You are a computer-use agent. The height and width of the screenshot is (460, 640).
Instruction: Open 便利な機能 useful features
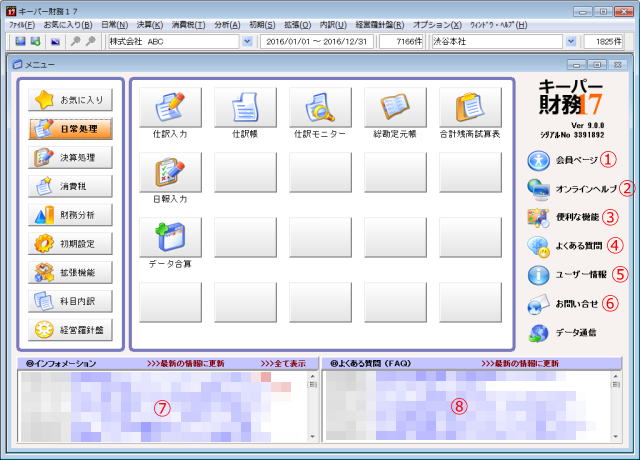click(x=563, y=218)
